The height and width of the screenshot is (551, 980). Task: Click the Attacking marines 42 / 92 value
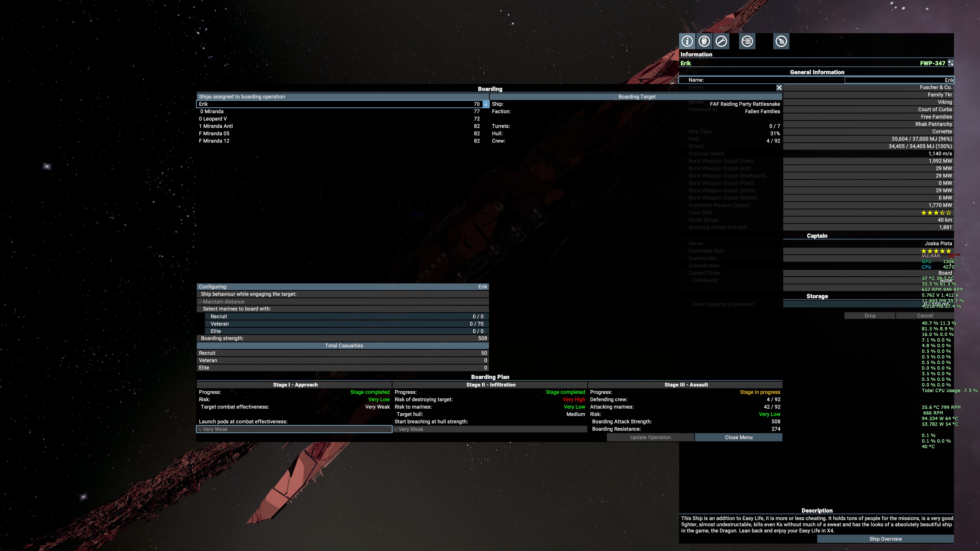[771, 407]
